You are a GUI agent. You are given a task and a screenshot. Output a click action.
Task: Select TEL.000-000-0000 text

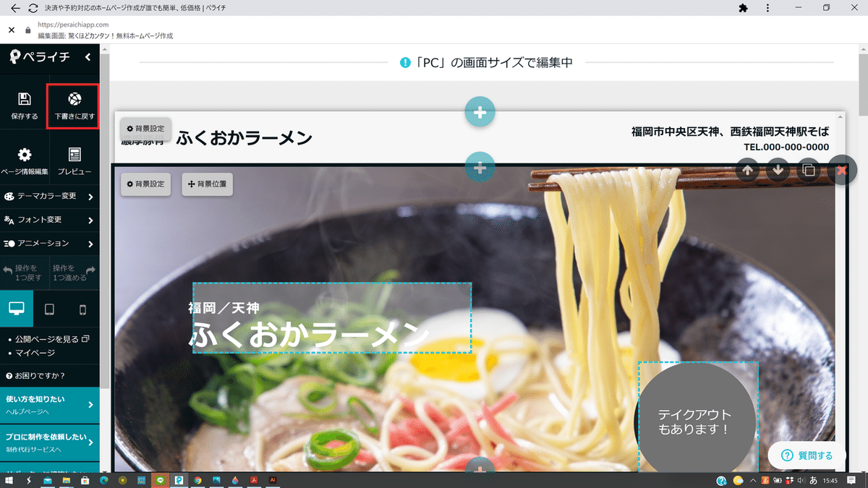(x=786, y=147)
